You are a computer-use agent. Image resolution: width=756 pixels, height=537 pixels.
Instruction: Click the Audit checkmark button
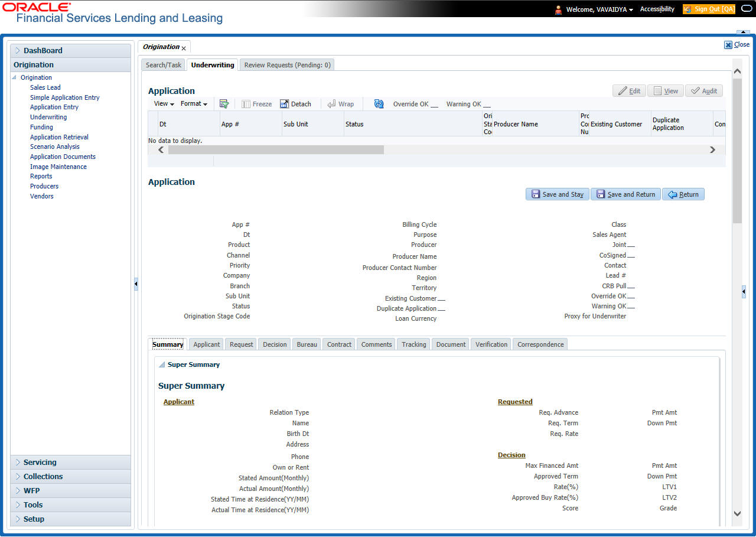coord(703,91)
